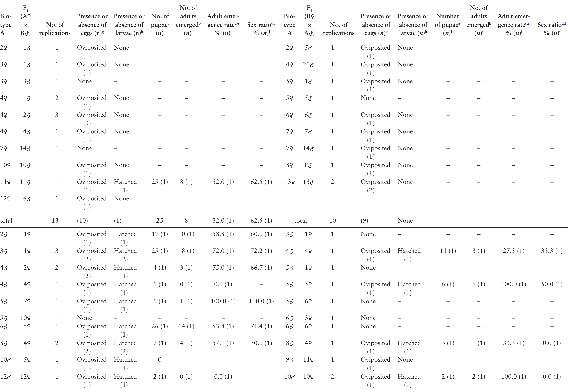Select the 'F1 (B♀ × A♂)' column header
The width and height of the screenshot is (568, 392).
point(309,21)
